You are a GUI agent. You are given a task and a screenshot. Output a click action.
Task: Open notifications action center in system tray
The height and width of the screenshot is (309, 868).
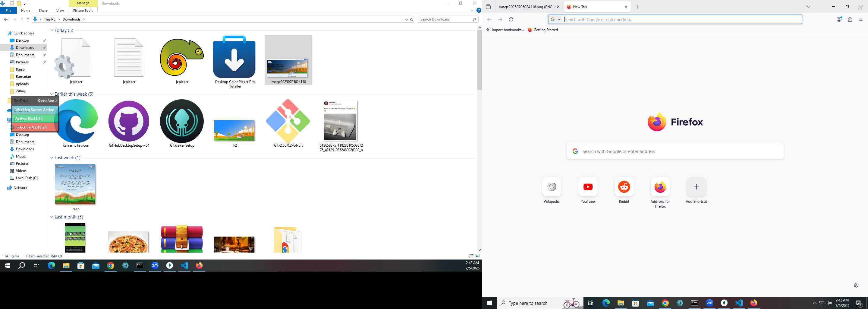coord(859,303)
